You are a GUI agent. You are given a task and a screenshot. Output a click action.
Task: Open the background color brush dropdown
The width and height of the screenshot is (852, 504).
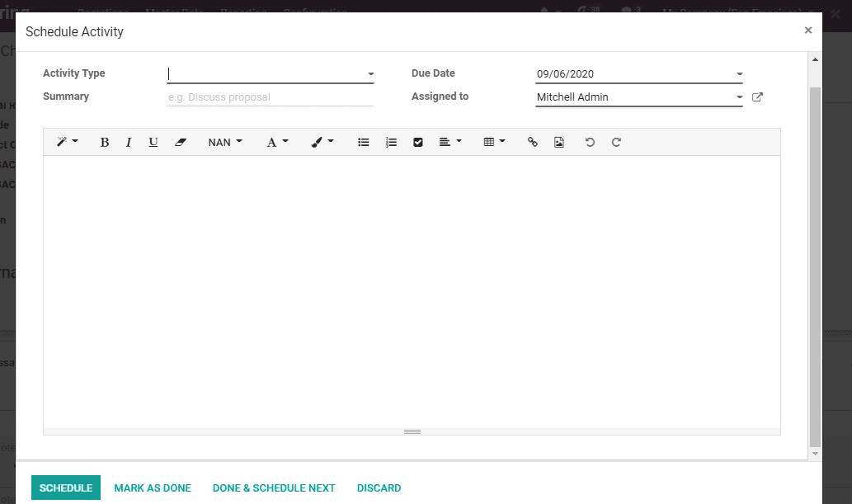click(322, 142)
